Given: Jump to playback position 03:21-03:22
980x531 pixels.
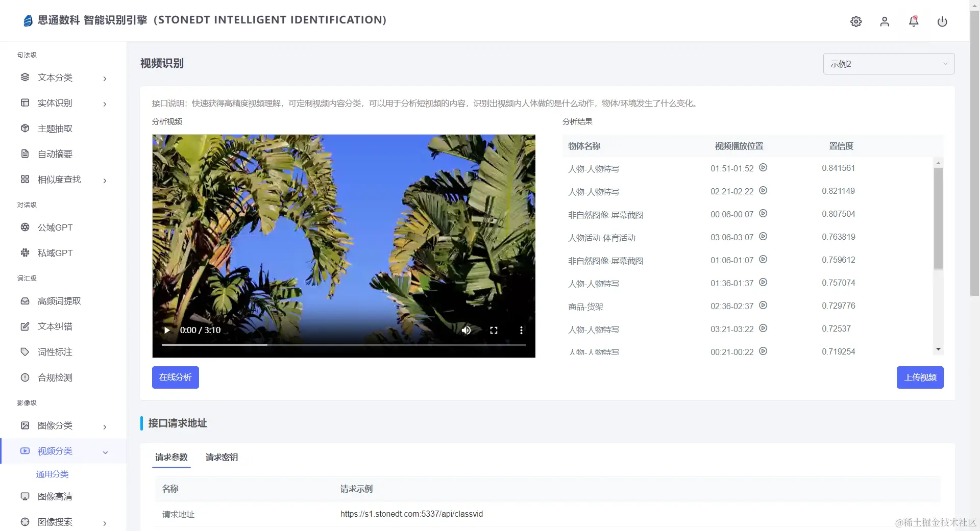Looking at the screenshot, I should 763,328.
